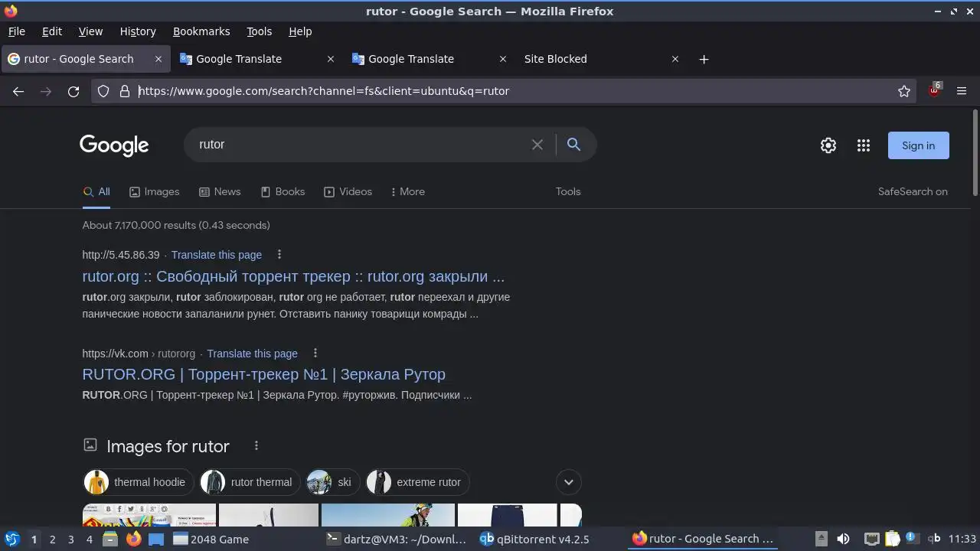This screenshot has height=551, width=980.
Task: Close the rutor - Google Search tab
Action: pos(158,59)
